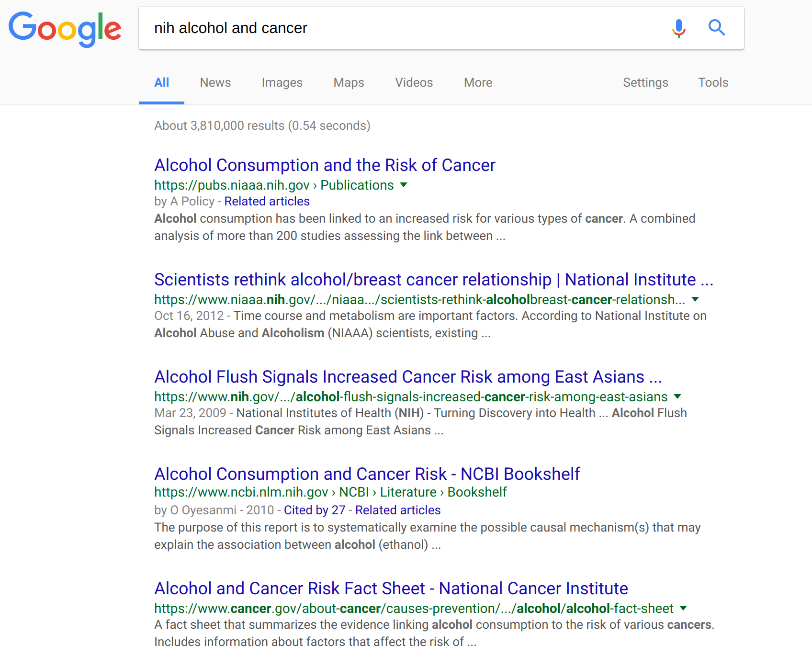
Task: Click the https://www.niaaa.nih.gov scientists-rethink URL text
Action: (x=420, y=299)
